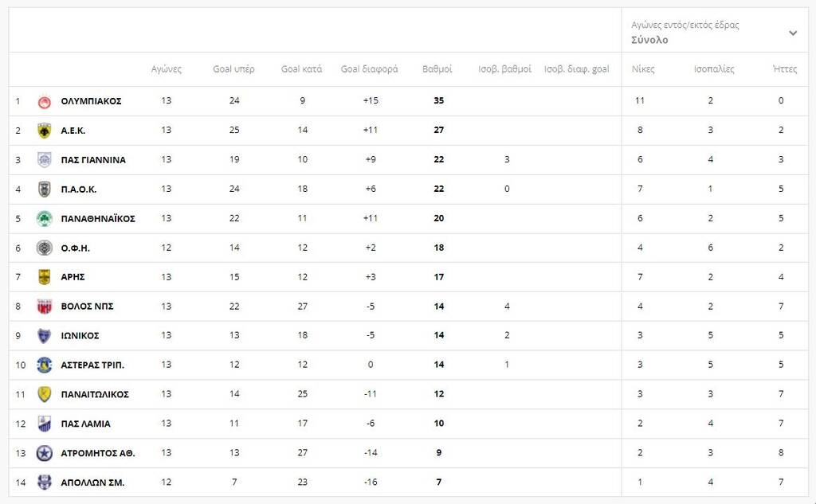Click the Ολυμπιακός team crest icon
This screenshot has height=504, width=816.
45,101
